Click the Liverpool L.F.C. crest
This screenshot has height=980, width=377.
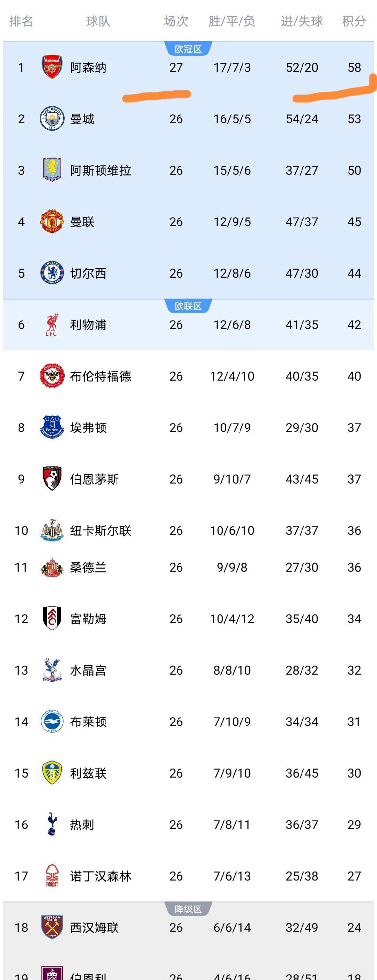(52, 324)
